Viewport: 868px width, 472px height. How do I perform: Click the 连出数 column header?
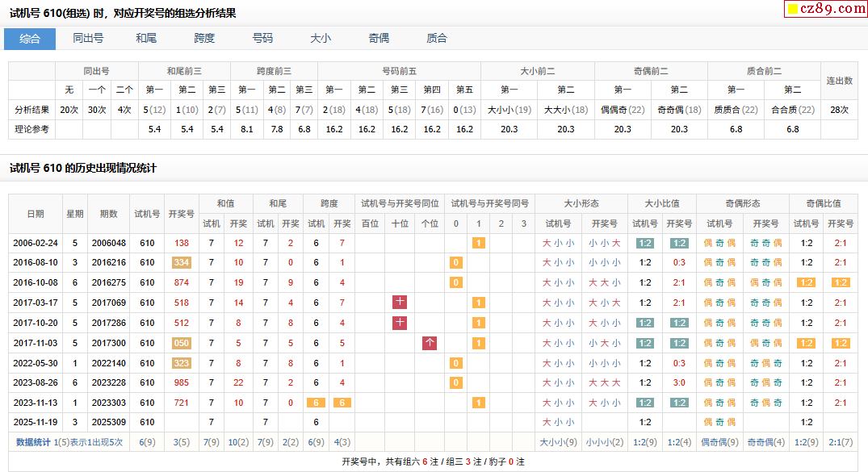[x=839, y=81]
